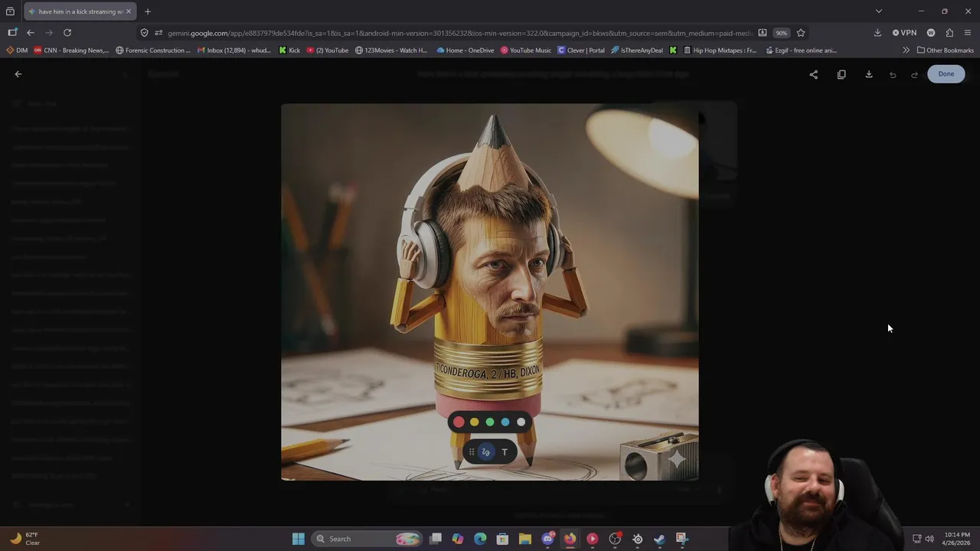Open Forensic Construction bookmark
Screen dimensions: 980x551
pyautogui.click(x=153, y=51)
